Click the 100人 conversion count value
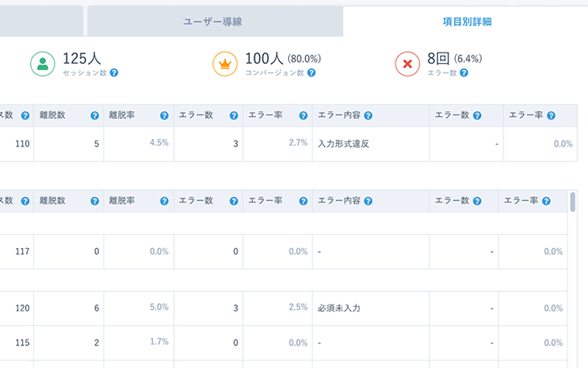This screenshot has width=588, height=368. [264, 58]
